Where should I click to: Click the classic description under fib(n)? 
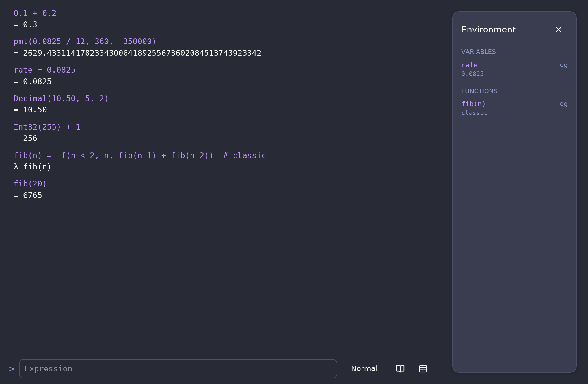(x=474, y=113)
